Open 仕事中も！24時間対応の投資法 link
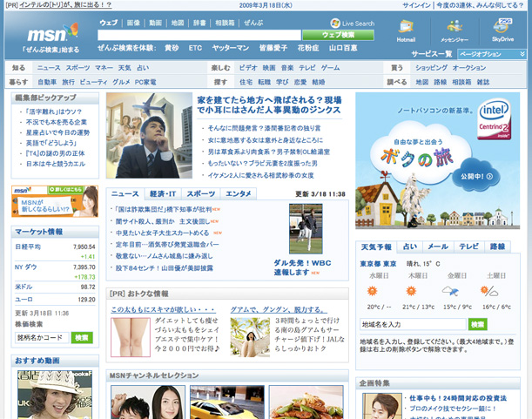 [458, 398]
